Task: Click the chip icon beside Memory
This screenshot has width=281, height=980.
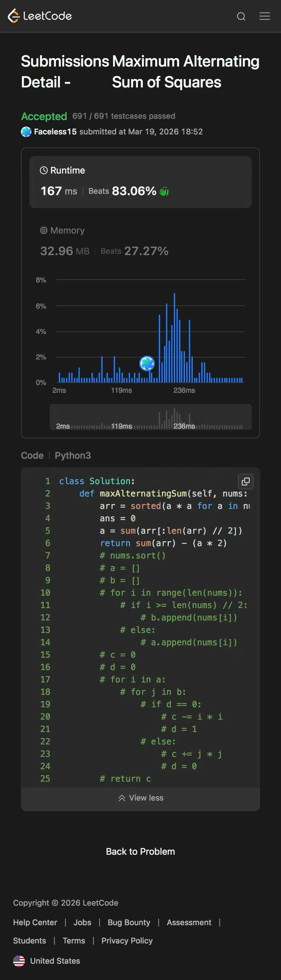Action: tap(44, 230)
